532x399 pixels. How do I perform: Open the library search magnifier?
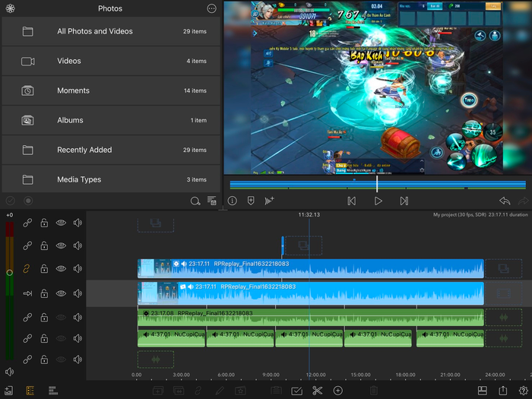coord(195,201)
